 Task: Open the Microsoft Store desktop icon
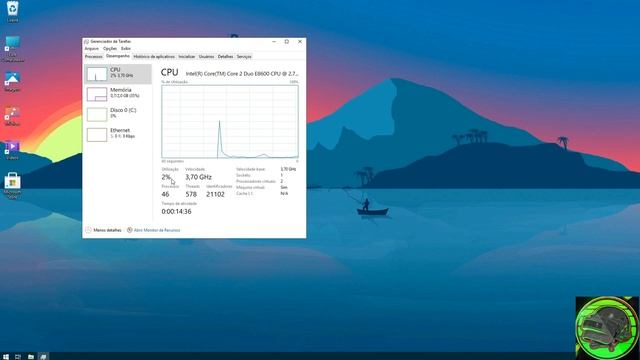point(12,185)
